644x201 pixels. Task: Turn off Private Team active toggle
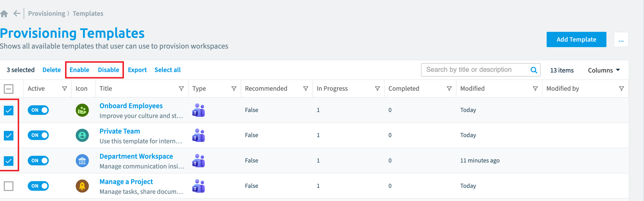click(x=38, y=135)
